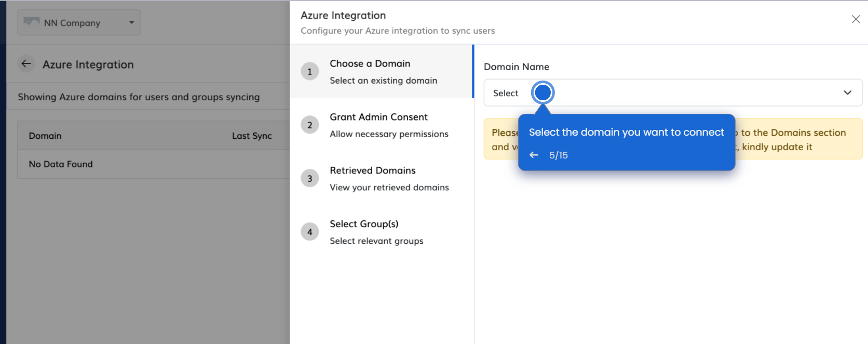Click the NN Company logo icon
This screenshot has width=868, height=344.
(31, 22)
